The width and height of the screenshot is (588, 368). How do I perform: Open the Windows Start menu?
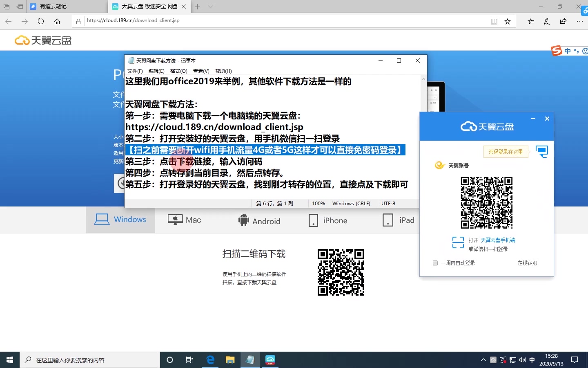10,360
